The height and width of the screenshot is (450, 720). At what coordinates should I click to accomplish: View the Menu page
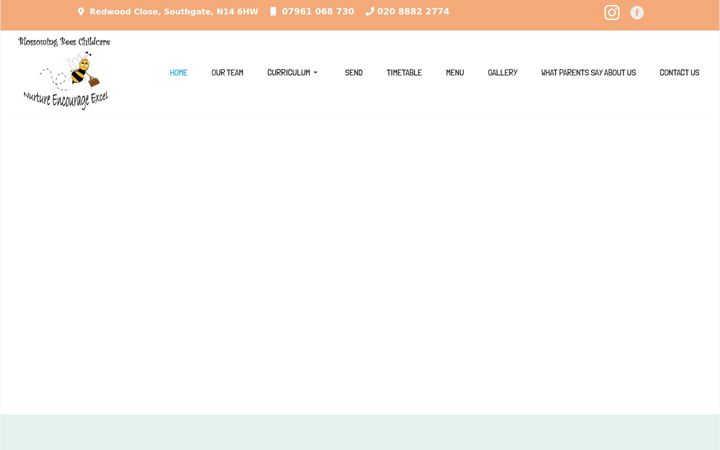pyautogui.click(x=455, y=73)
